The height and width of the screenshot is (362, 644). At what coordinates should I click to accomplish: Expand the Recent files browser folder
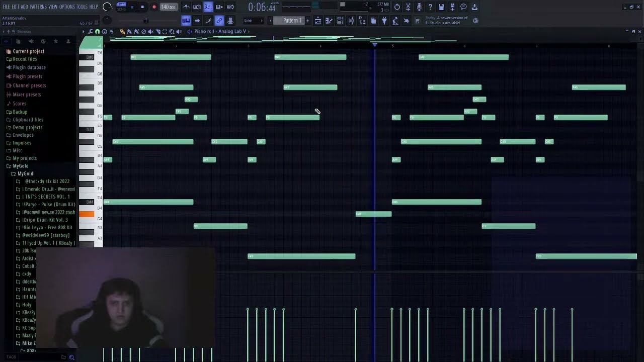[25, 59]
